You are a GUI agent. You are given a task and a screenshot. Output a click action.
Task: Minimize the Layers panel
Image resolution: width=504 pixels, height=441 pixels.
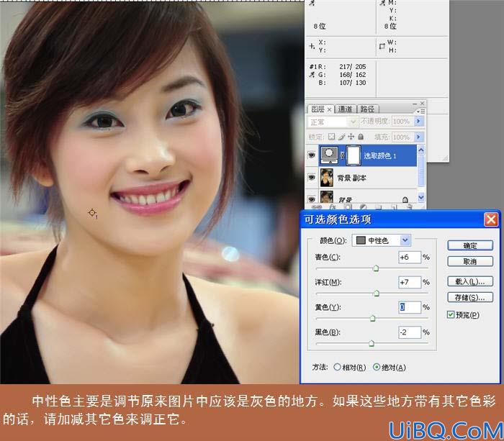415,104
